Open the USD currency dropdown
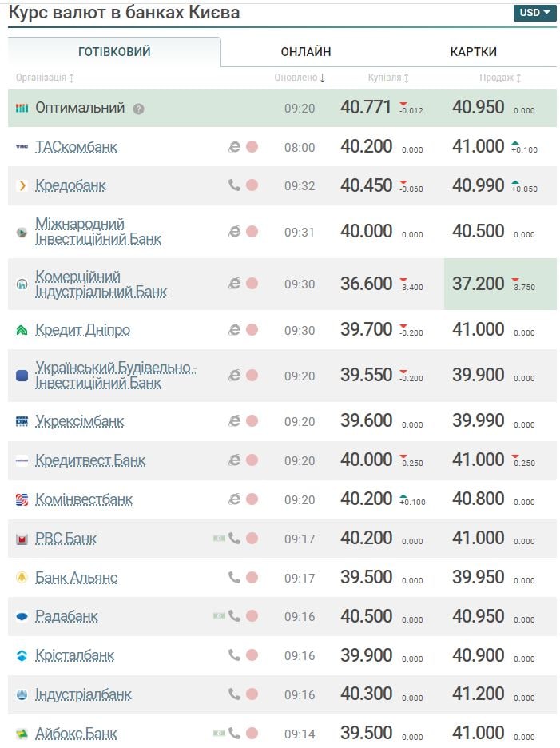560x748 pixels. tap(534, 13)
